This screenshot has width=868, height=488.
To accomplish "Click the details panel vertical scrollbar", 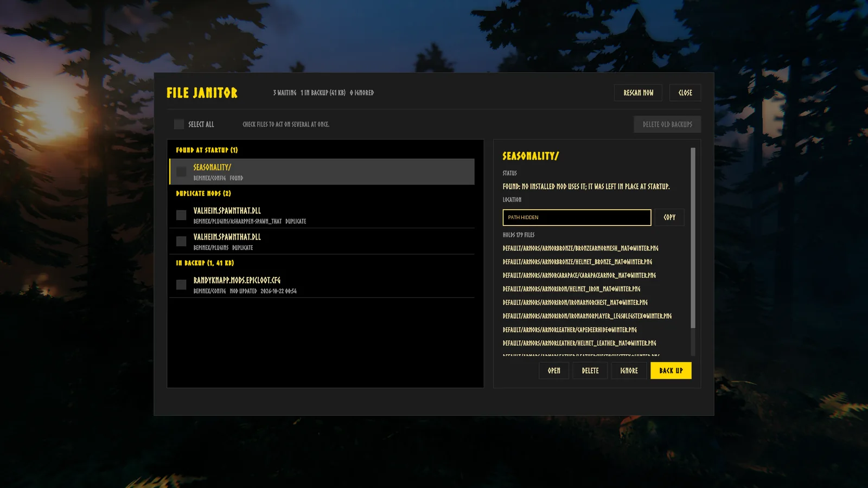I will pyautogui.click(x=693, y=238).
